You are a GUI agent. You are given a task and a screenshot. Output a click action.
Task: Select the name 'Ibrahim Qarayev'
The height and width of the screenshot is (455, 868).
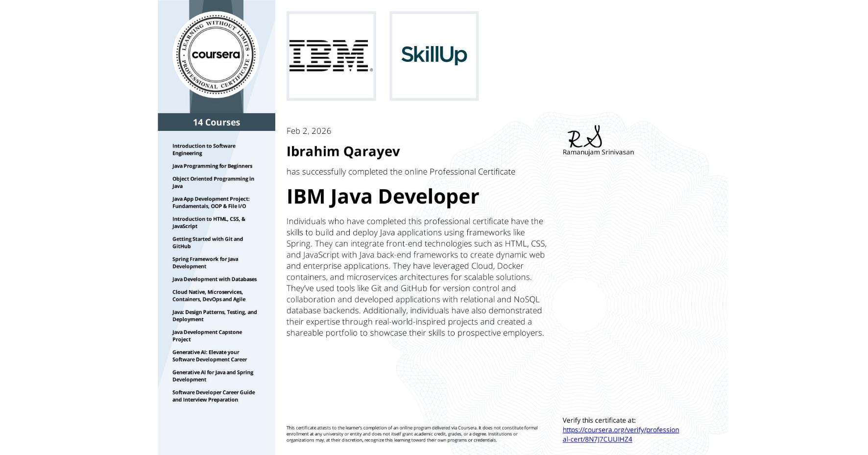tap(343, 152)
